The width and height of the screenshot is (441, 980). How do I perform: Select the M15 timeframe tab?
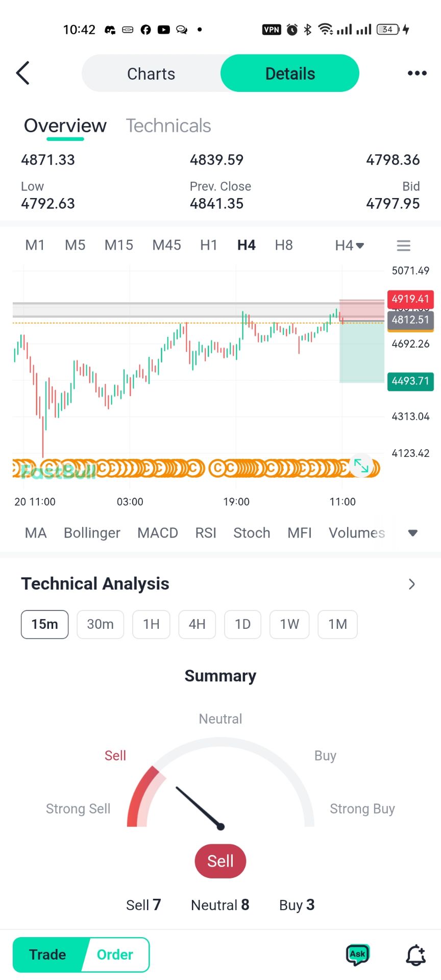(118, 246)
